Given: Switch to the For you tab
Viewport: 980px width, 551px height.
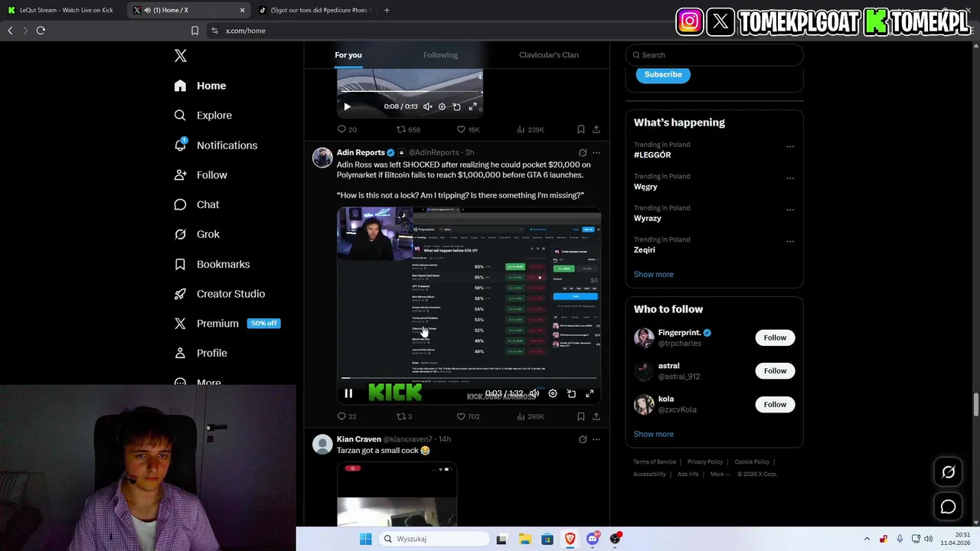Looking at the screenshot, I should pyautogui.click(x=348, y=55).
